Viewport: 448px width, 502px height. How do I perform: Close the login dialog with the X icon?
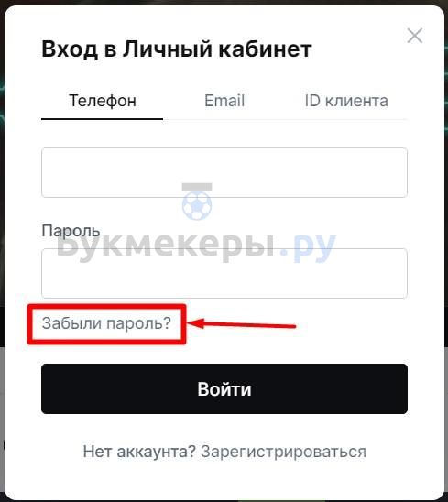pyautogui.click(x=415, y=36)
